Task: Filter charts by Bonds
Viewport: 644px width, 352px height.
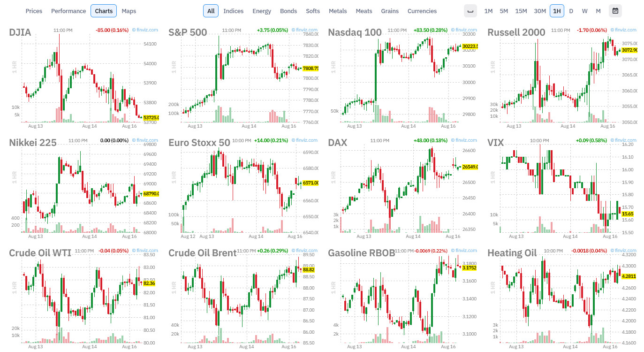Action: [288, 11]
